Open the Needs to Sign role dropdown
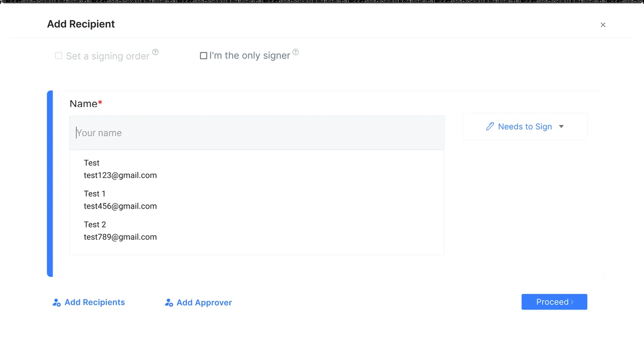The width and height of the screenshot is (644, 362). [524, 127]
